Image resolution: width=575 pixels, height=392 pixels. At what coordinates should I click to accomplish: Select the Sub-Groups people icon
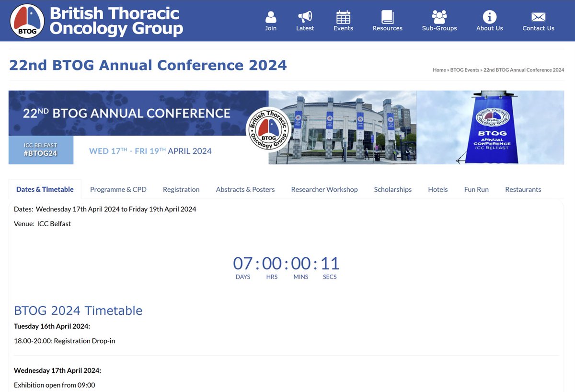click(439, 16)
